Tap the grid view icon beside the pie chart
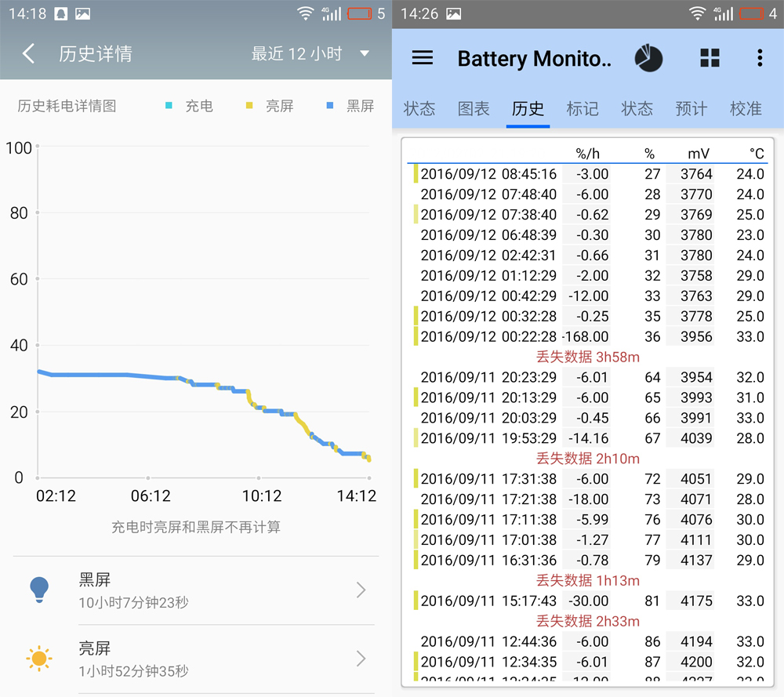This screenshot has height=697, width=784. click(710, 58)
